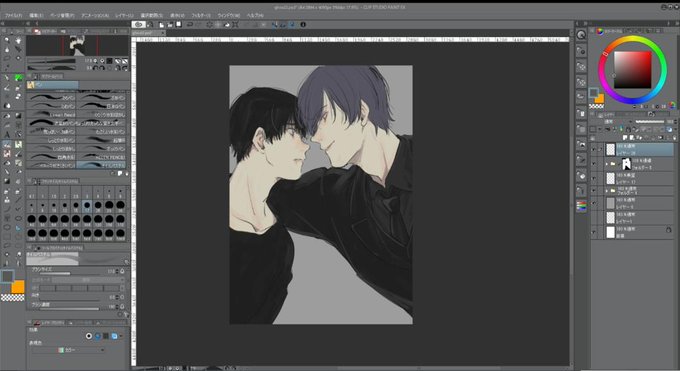Click the main color gray swatch at left
This screenshot has height=371, width=680.
coord(7,276)
